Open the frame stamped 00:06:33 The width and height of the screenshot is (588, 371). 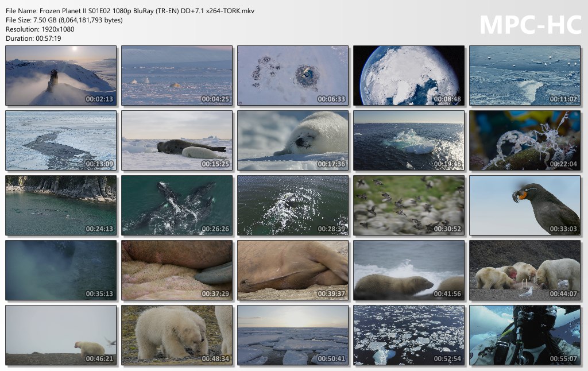click(x=293, y=75)
